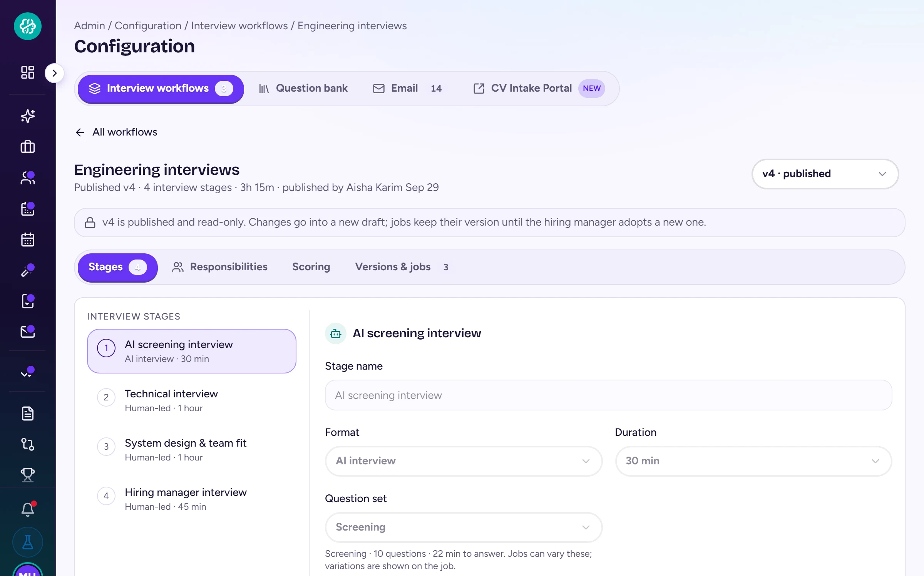
Task: Open the lab flask icon
Action: pos(28,542)
